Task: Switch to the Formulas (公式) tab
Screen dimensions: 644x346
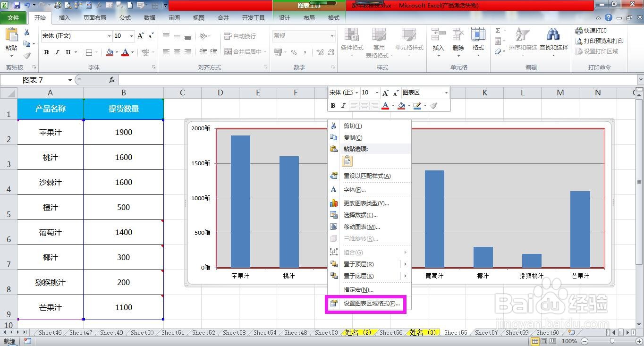Action: pos(125,18)
